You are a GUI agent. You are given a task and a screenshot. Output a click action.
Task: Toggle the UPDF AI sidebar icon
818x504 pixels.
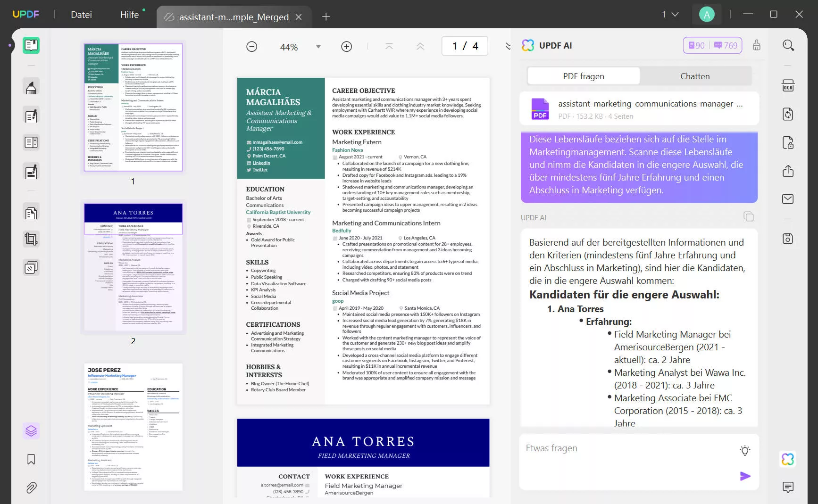pyautogui.click(x=788, y=459)
